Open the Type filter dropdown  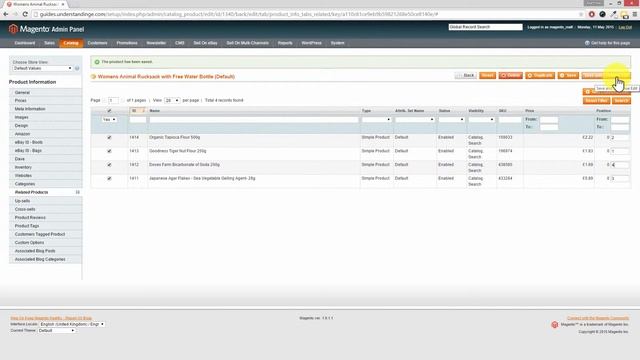[x=376, y=120]
